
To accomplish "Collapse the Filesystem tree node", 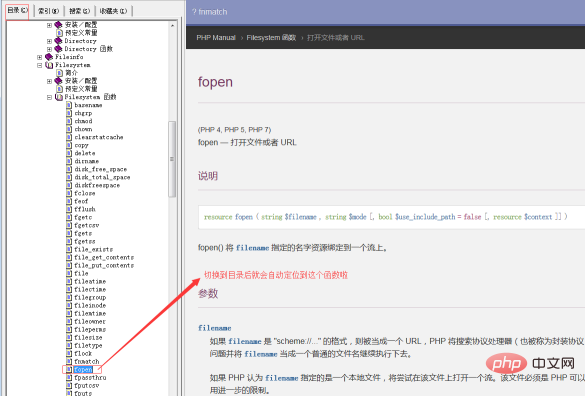I will 40,65.
